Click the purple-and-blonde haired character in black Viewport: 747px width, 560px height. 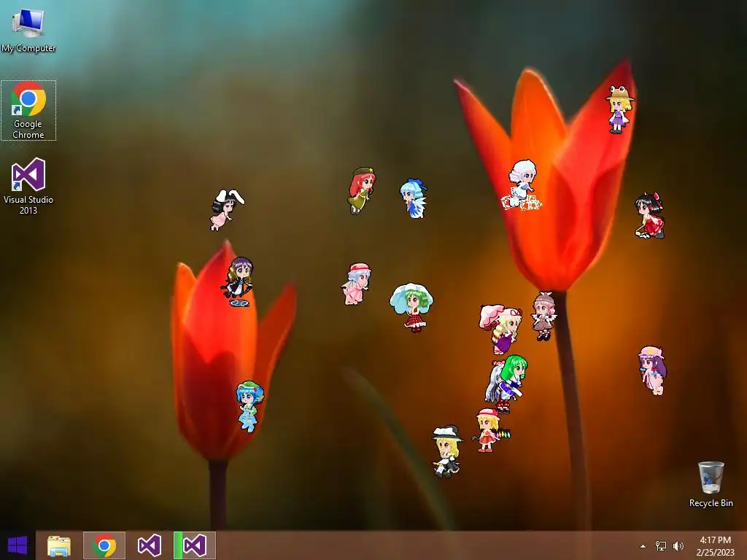(239, 281)
